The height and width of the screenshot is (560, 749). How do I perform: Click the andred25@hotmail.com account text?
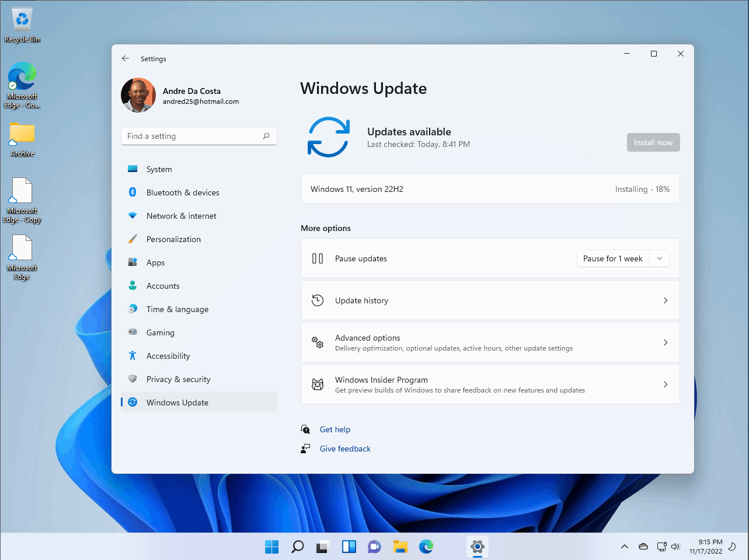point(201,101)
